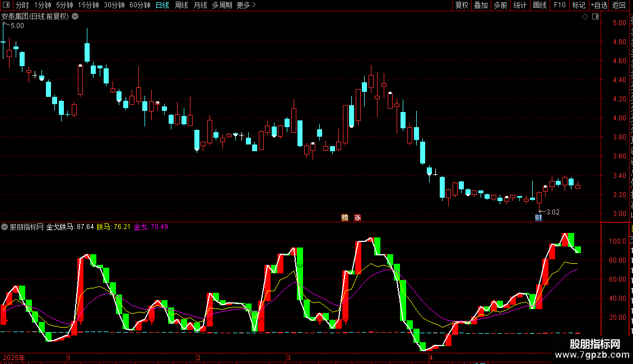Toggle 复权 price adjustment
The image size is (633, 364).
pos(462,5)
